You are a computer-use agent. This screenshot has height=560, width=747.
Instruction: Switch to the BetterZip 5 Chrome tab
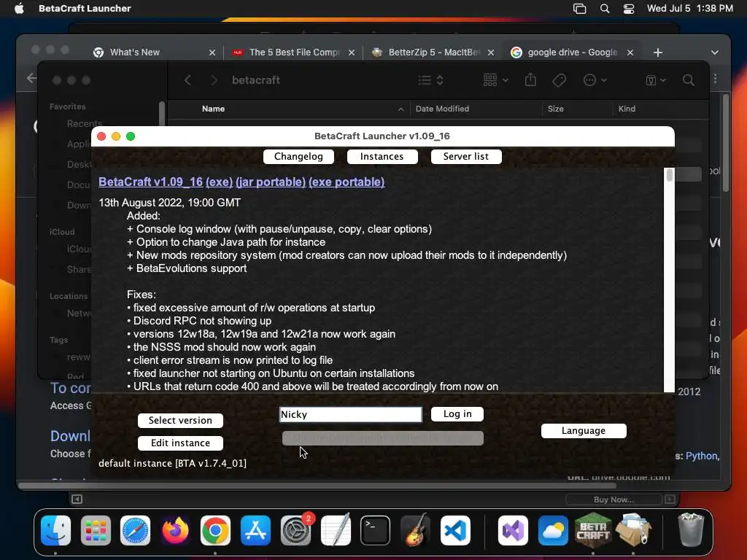point(434,52)
